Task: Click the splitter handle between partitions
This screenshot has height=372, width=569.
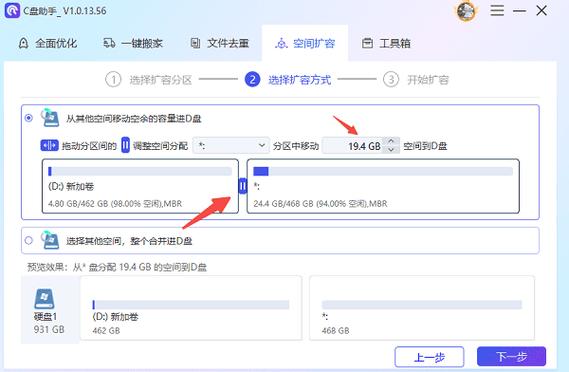Action: pyautogui.click(x=243, y=186)
